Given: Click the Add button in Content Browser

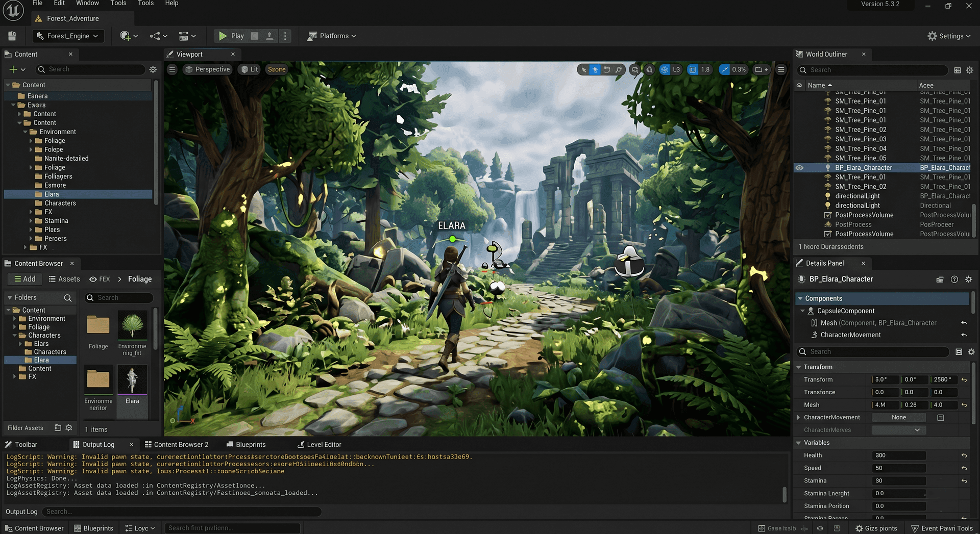Looking at the screenshot, I should tap(24, 279).
